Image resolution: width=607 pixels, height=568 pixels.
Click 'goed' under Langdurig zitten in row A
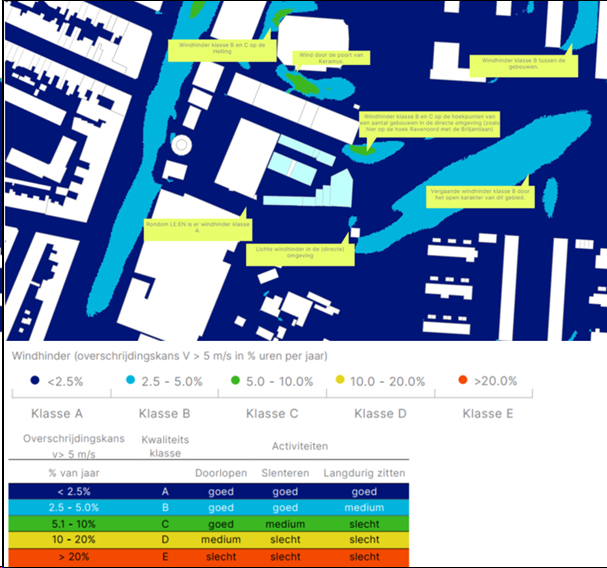[x=364, y=492]
